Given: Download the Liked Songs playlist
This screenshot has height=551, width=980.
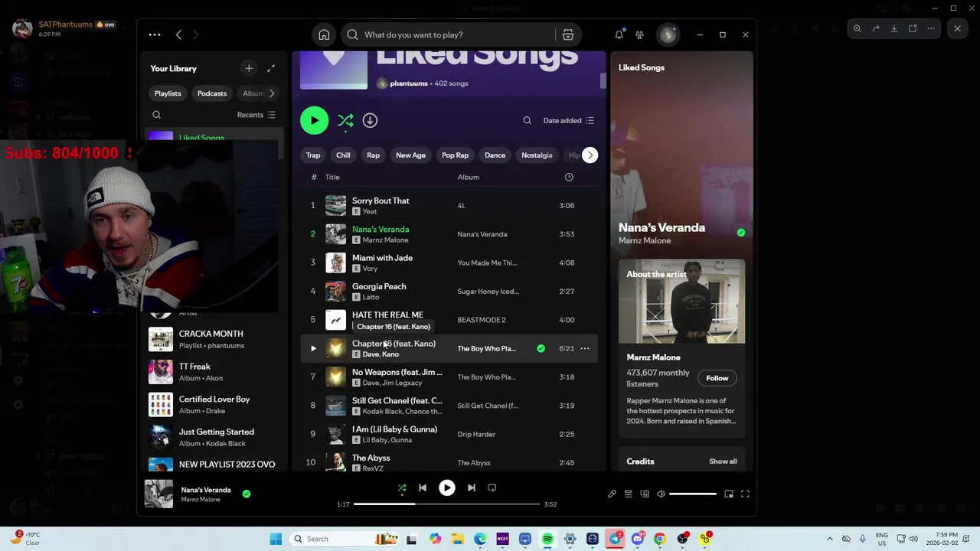Looking at the screenshot, I should click(370, 120).
